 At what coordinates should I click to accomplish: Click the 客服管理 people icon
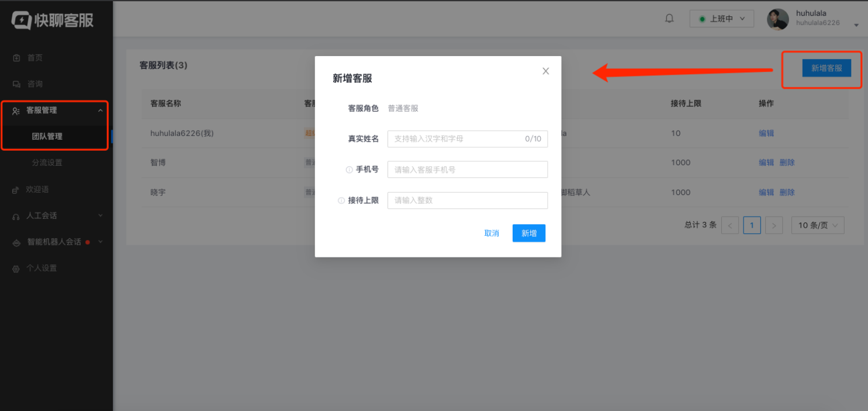[15, 110]
